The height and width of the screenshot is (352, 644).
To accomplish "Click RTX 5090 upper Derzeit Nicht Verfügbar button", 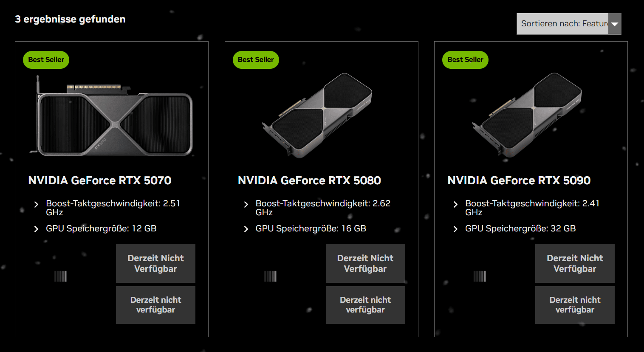I will click(x=575, y=263).
